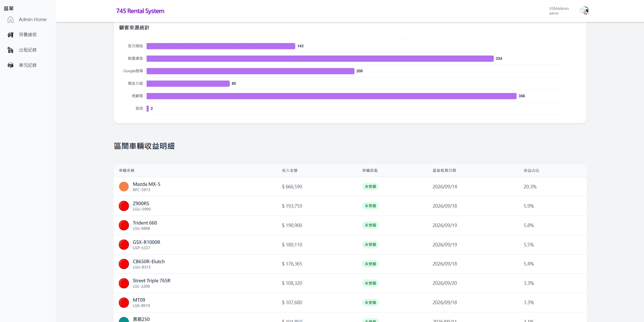Click the 臉書廣告 bar with value 334
The image size is (644, 322).
click(x=320, y=59)
